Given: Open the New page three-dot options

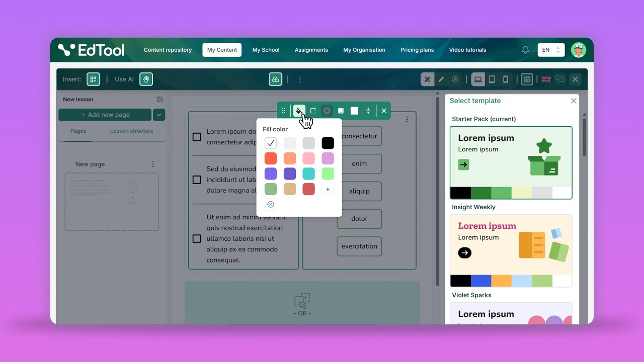Looking at the screenshot, I should tap(153, 164).
